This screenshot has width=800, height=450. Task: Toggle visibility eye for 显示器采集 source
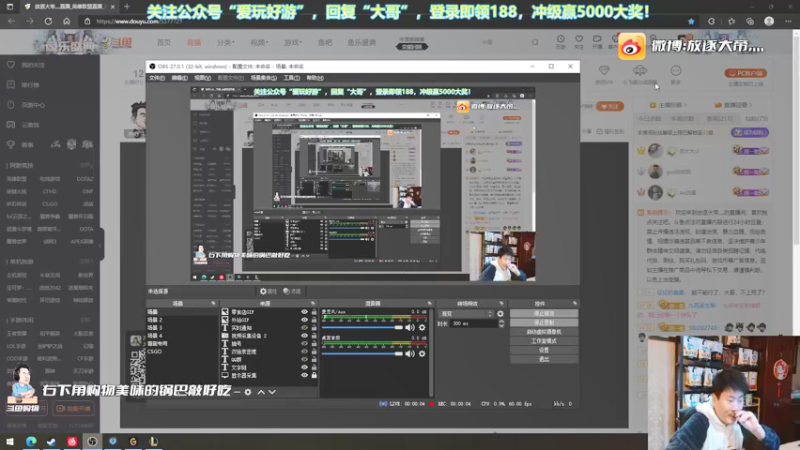[304, 375]
